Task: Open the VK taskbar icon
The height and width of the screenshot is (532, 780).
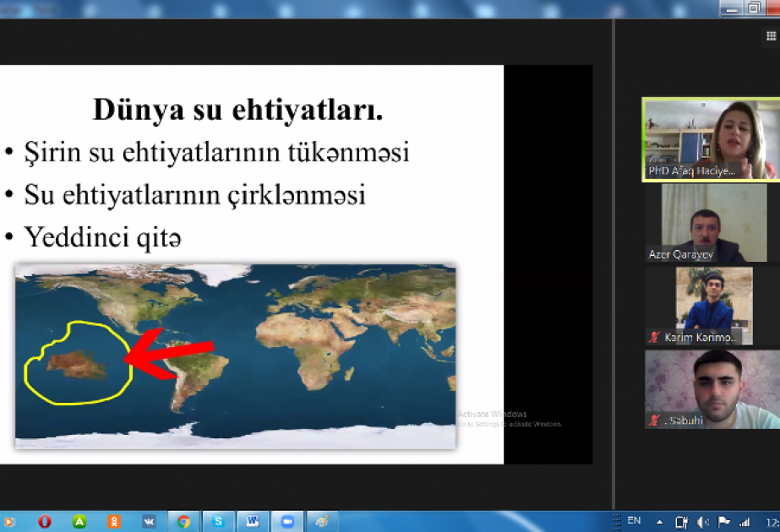Action: click(149, 522)
